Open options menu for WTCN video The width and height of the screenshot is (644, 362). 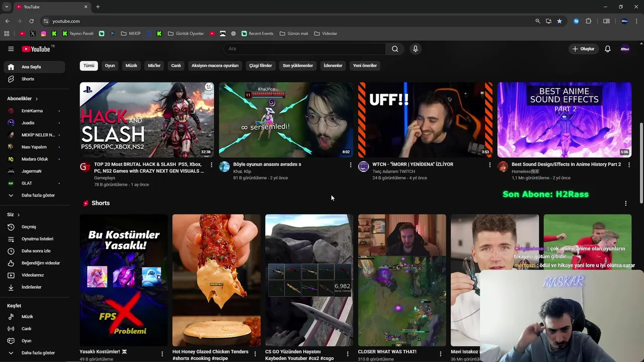490,165
